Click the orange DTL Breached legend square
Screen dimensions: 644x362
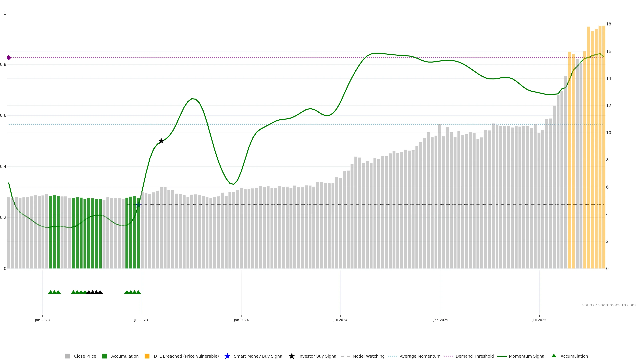pyautogui.click(x=147, y=356)
